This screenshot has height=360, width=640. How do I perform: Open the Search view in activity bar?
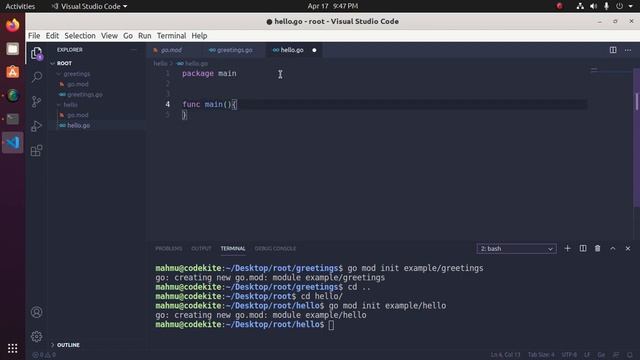point(36,77)
